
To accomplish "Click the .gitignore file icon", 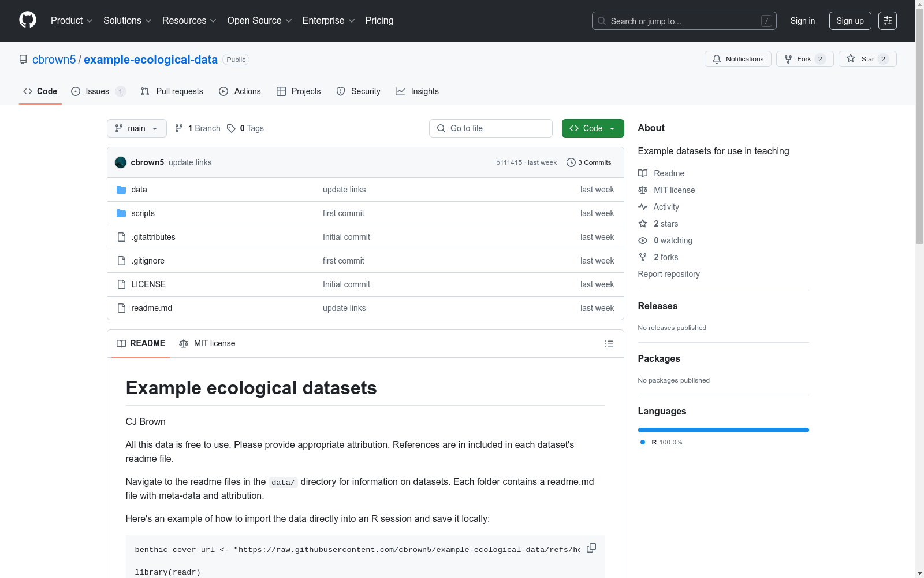I will point(121,261).
